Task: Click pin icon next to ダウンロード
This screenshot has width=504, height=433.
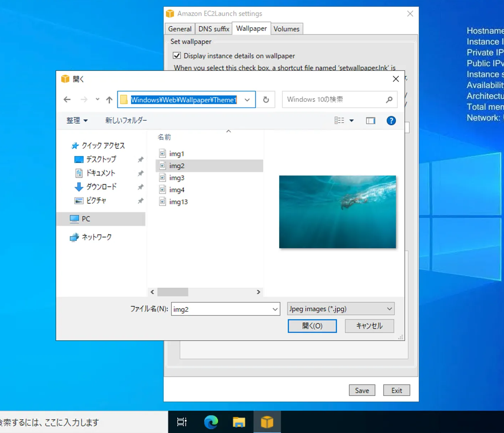Action: click(x=140, y=187)
